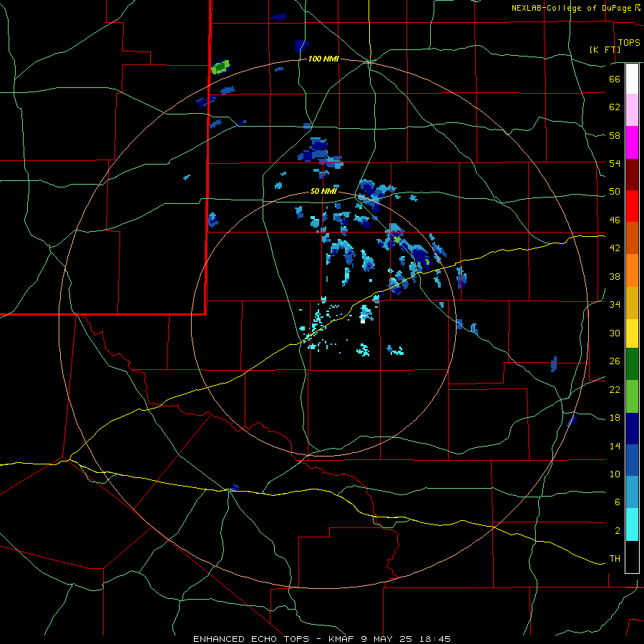
Task: Click the "100 NMI" range ring label
Action: 323,59
